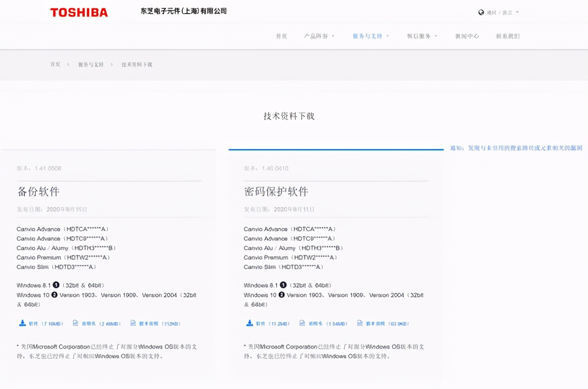Click Microsoft Corporation footnote in 密码保护软件 card
Screen dimensions: 588x389
pyautogui.click(x=334, y=351)
